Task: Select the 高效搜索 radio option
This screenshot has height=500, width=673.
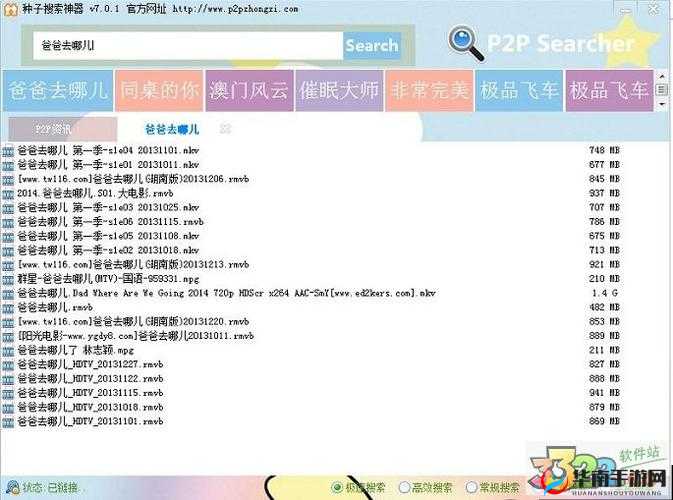Action: (404, 487)
